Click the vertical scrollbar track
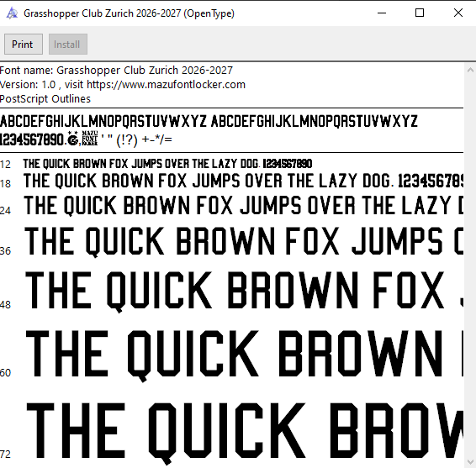This screenshot has width=476, height=468. click(470, 266)
